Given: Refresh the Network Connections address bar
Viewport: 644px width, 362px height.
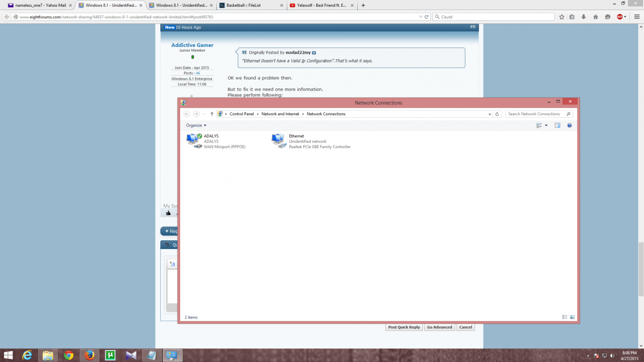Looking at the screenshot, I should coord(497,114).
